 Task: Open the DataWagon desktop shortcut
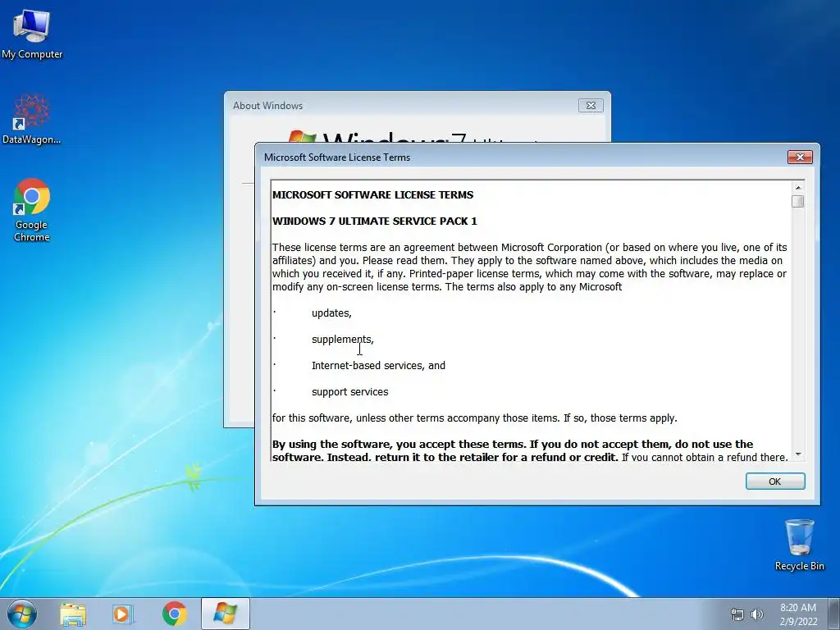(32, 119)
